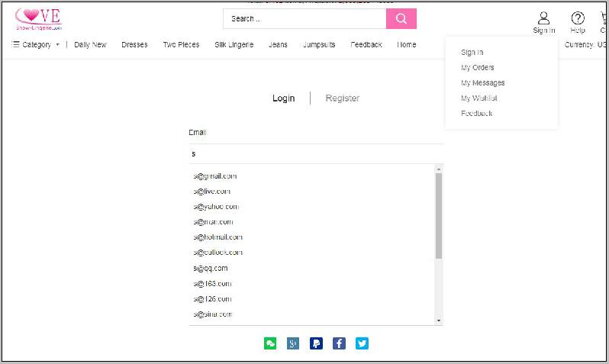Go to the Silk Lingerie section
The width and height of the screenshot is (609, 364).
234,45
